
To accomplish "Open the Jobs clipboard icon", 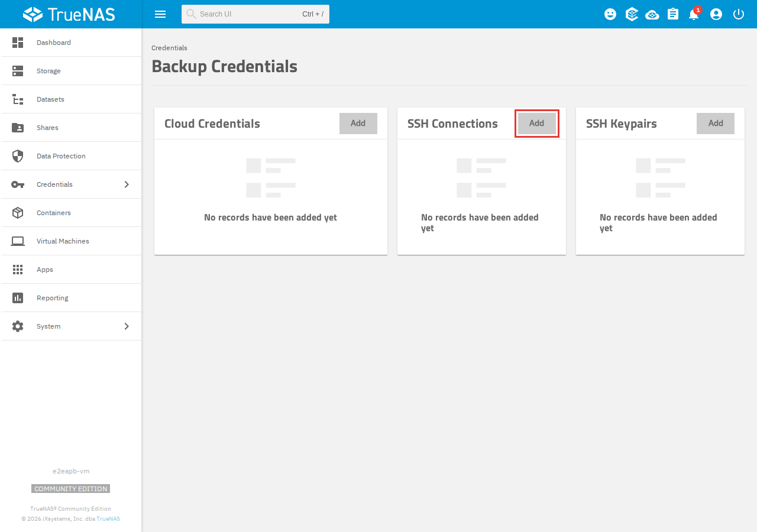I will [673, 14].
